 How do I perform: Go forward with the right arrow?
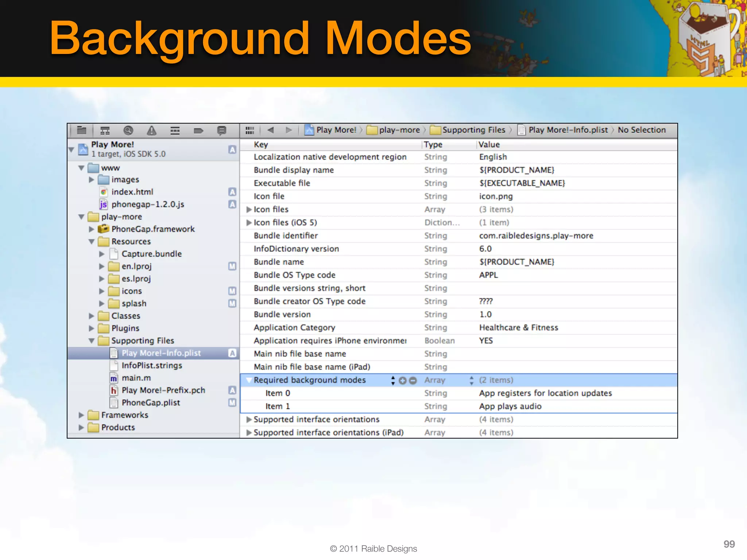pyautogui.click(x=289, y=130)
